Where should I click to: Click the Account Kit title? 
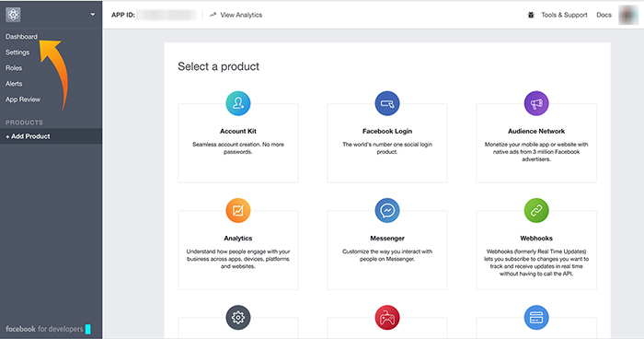(238, 131)
